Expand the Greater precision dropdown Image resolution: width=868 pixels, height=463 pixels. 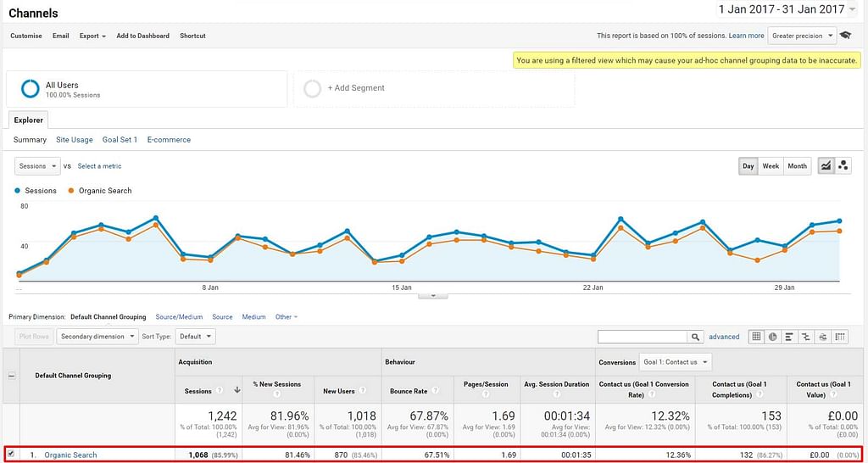(x=801, y=36)
